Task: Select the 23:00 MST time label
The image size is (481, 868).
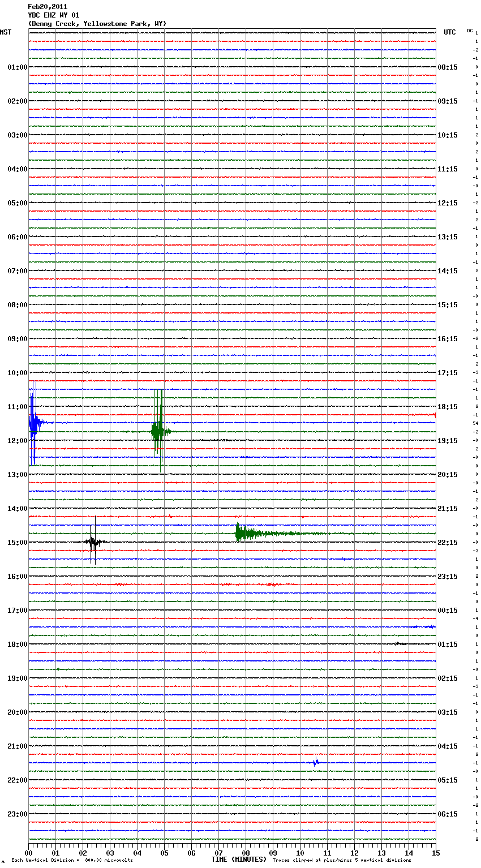Action: 18,814
